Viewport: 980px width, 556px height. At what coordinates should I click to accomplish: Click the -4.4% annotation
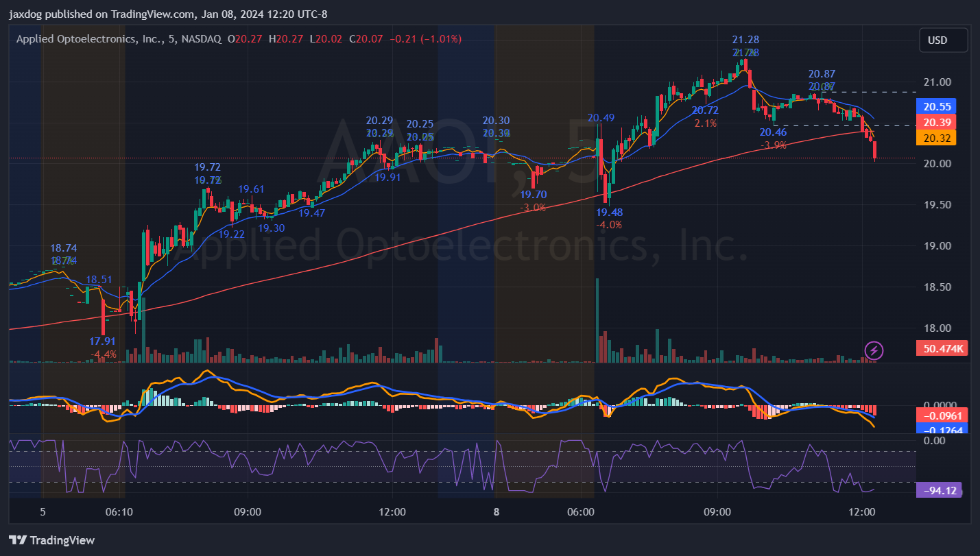pos(104,354)
